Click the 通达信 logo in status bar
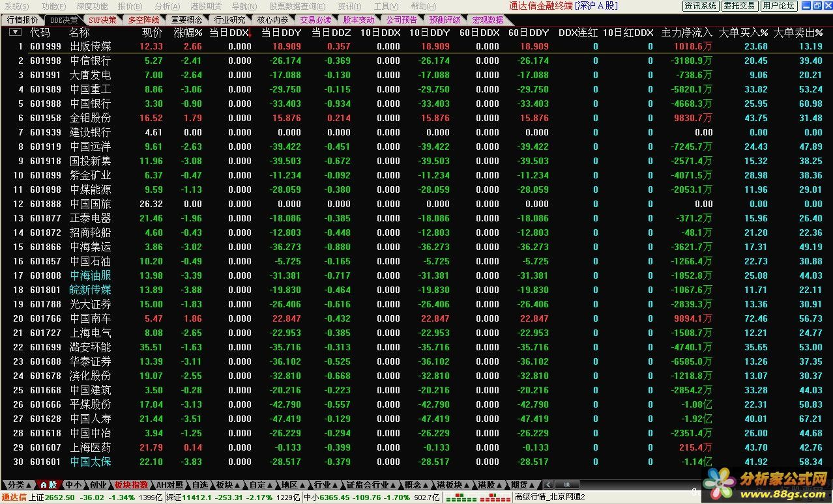The height and width of the screenshot is (504, 833). pos(14,497)
